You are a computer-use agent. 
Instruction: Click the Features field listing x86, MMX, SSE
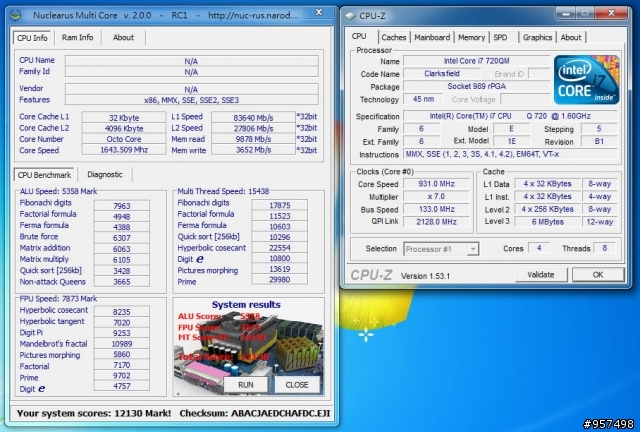191,100
